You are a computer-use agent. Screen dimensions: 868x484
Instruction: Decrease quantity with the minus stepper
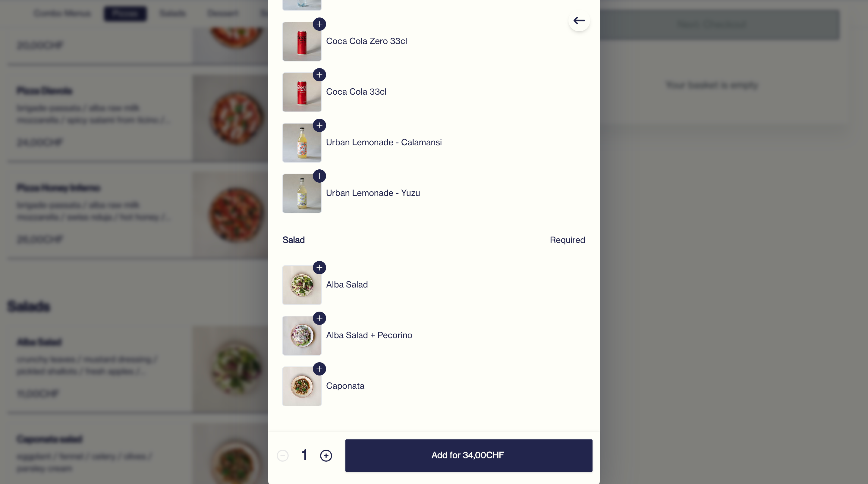pos(283,456)
